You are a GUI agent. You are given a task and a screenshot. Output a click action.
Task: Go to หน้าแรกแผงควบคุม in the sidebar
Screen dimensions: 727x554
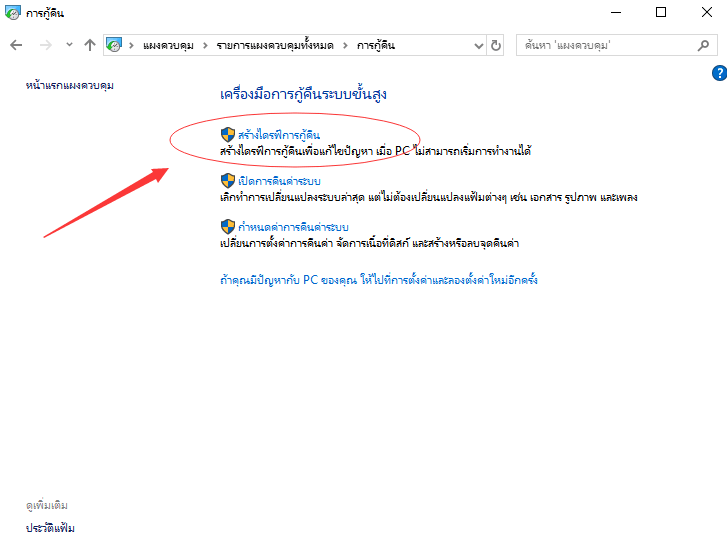click(x=70, y=86)
